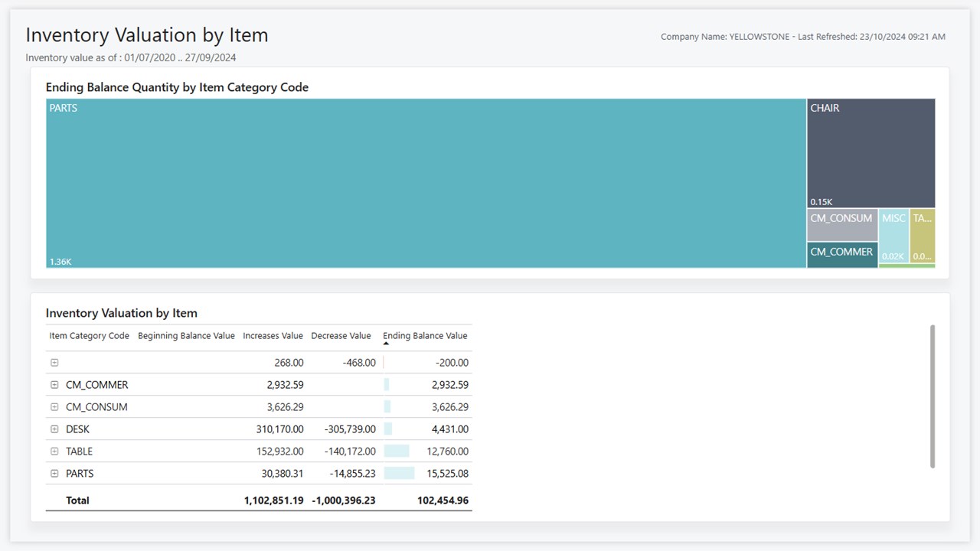
Task: Expand the PARTS category row
Action: [54, 474]
